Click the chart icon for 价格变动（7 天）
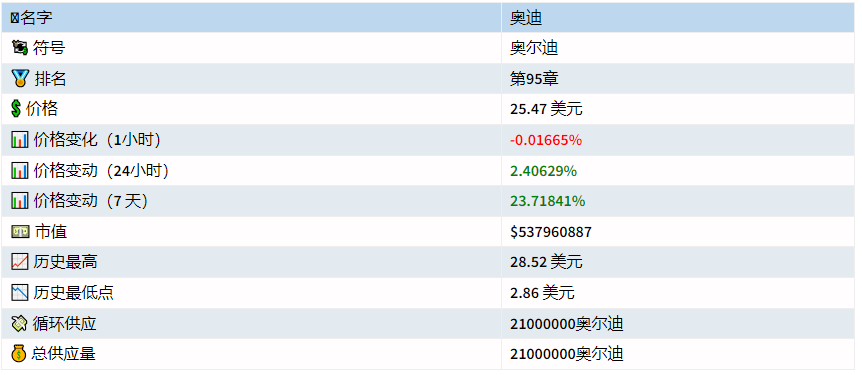 tap(20, 201)
